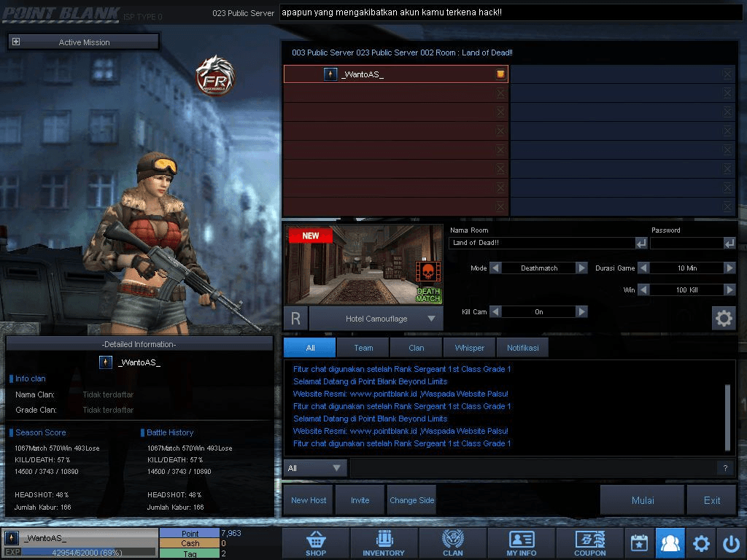Image resolution: width=747 pixels, height=560 pixels.
Task: Click the chat log scrollbar
Action: click(727, 417)
